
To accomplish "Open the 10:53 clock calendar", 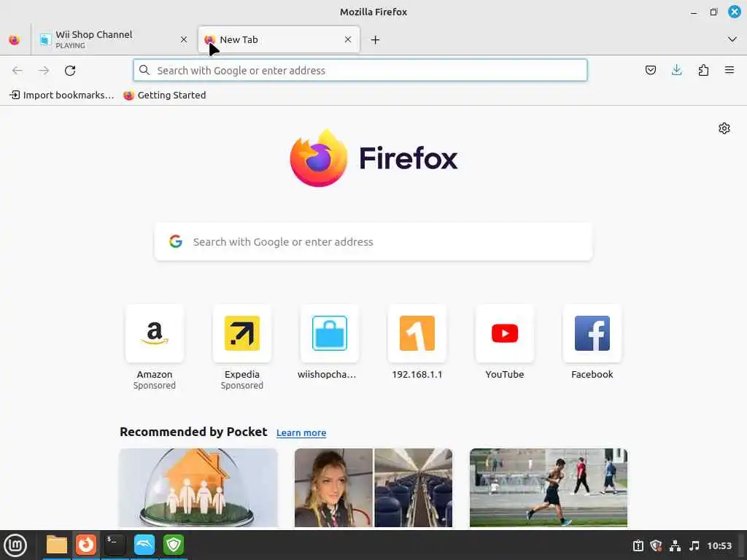I will [719, 545].
